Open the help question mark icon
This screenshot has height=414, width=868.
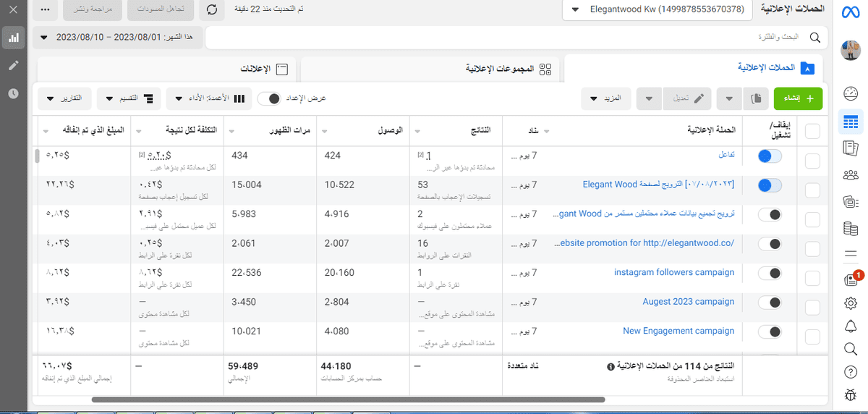pyautogui.click(x=850, y=373)
